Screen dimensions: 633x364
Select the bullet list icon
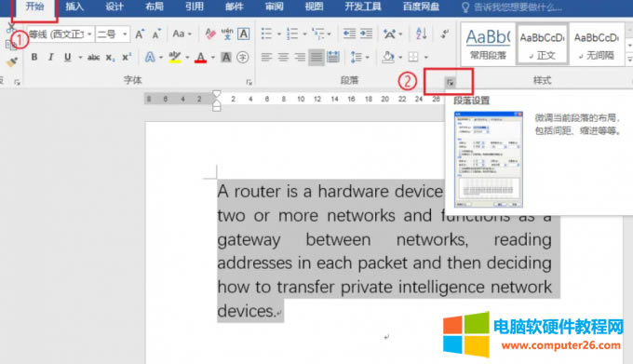coord(266,34)
